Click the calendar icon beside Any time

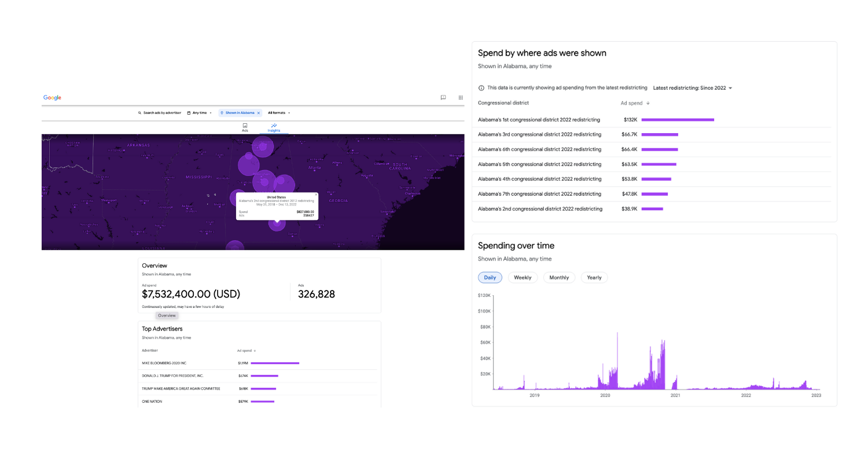click(189, 113)
